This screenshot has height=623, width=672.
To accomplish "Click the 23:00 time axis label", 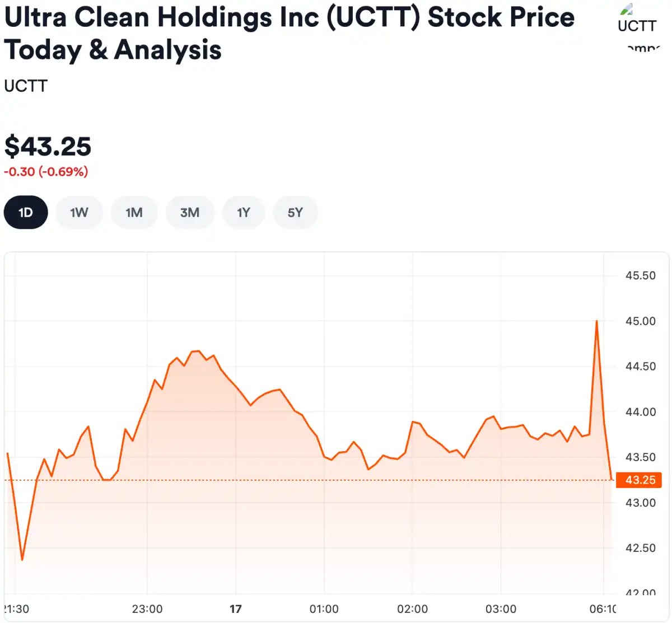I will click(x=147, y=609).
